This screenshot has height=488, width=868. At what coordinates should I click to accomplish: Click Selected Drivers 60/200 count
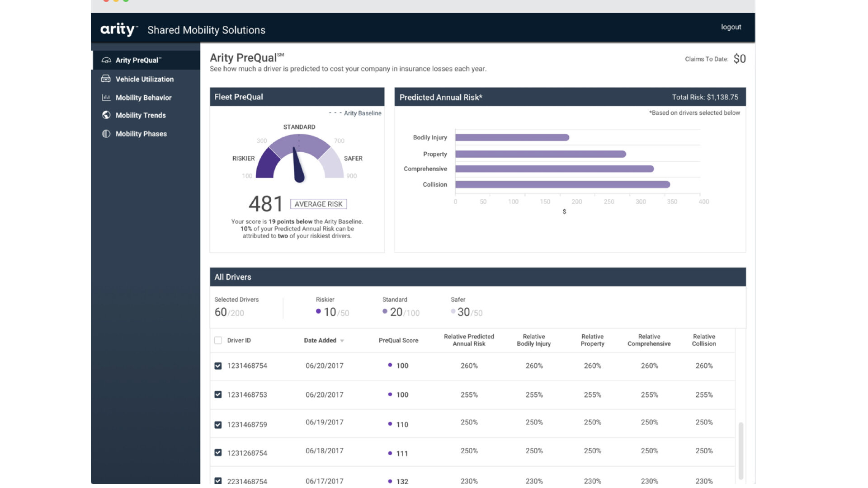click(x=229, y=312)
